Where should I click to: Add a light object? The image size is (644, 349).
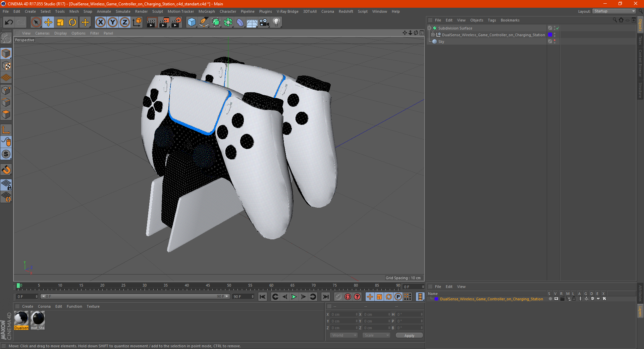276,22
